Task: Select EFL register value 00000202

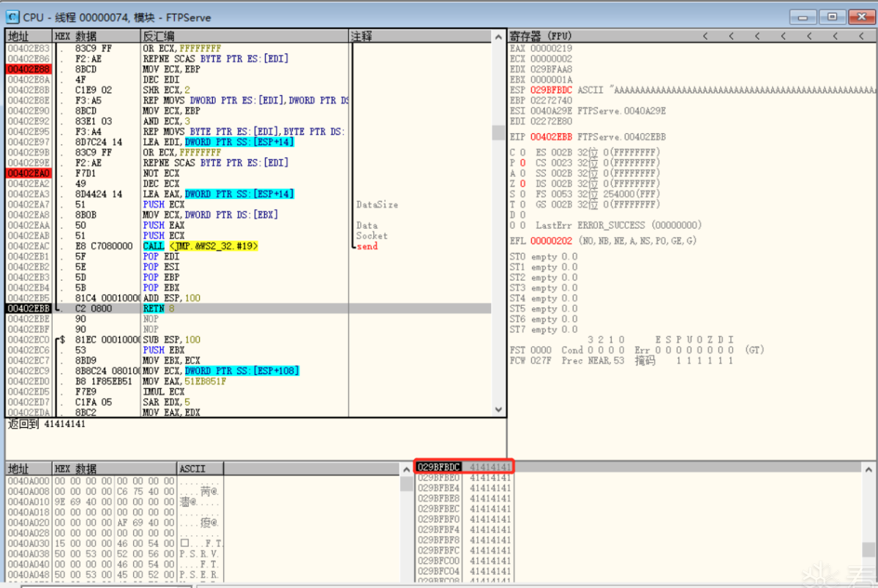Action: click(x=551, y=241)
